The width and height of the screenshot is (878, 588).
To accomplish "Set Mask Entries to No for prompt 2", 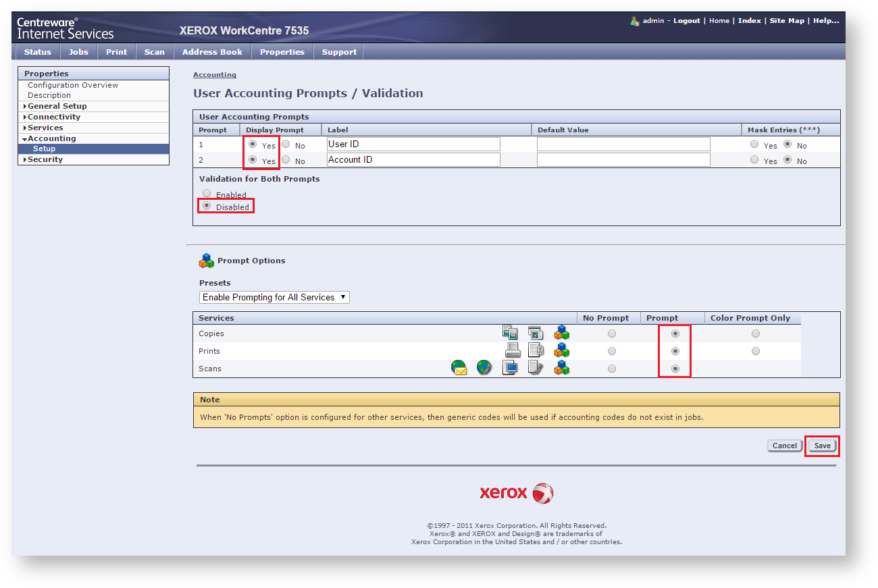I will click(x=787, y=159).
